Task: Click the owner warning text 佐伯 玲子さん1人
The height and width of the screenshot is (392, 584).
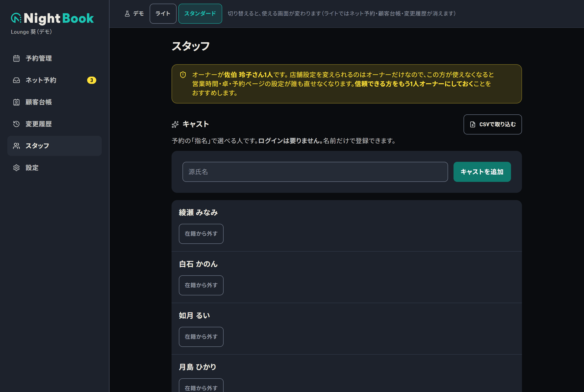Action: click(x=248, y=75)
